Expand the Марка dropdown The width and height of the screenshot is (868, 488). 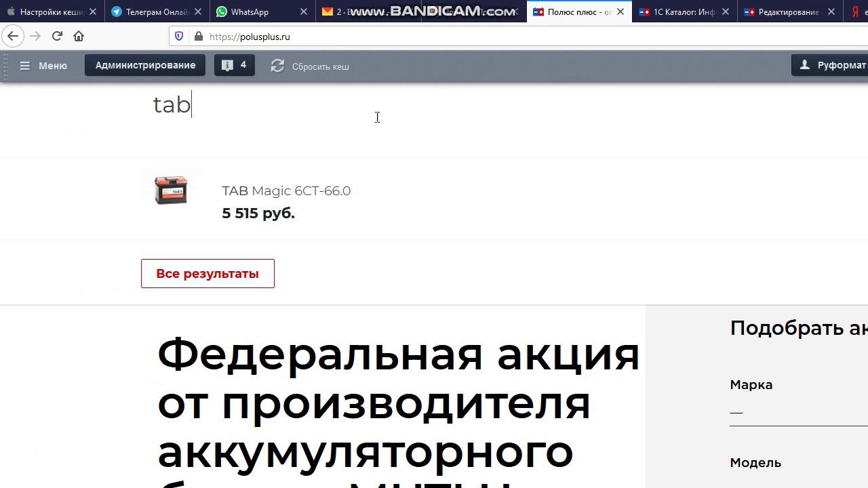(799, 411)
